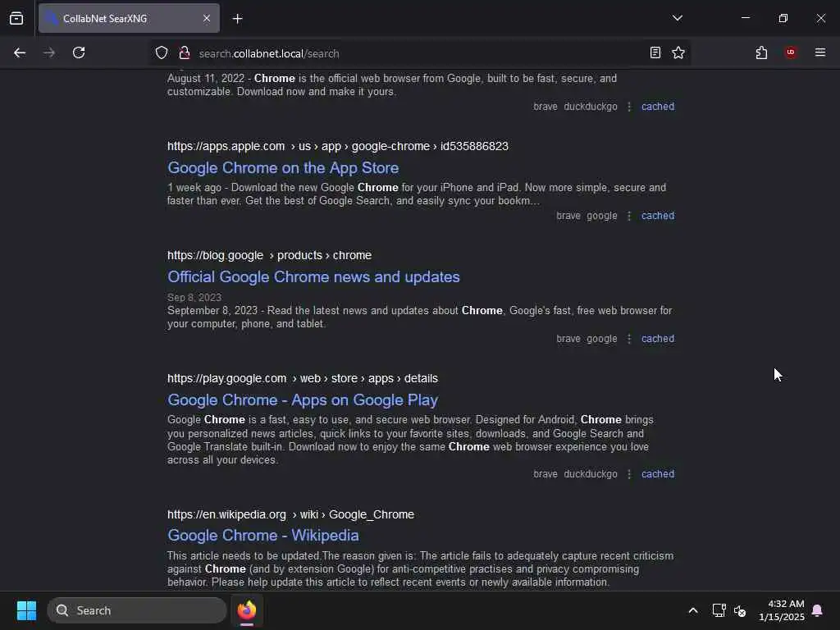Close the CollabNet SearXNG tab

[207, 19]
